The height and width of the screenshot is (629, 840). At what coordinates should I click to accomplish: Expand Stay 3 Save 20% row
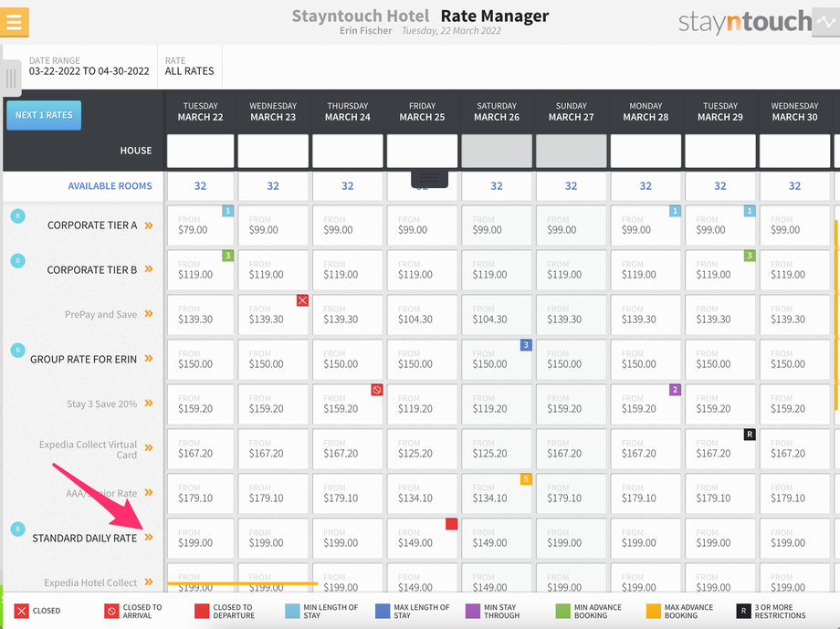click(x=149, y=404)
